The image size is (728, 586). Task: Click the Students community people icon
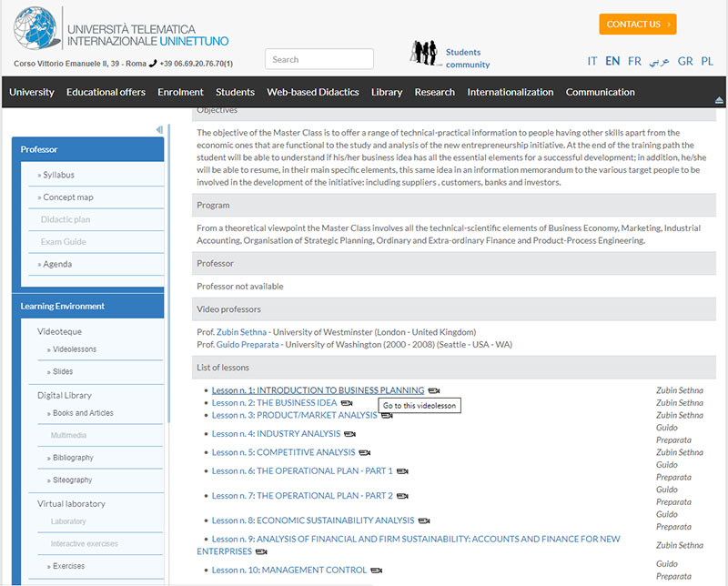point(424,53)
